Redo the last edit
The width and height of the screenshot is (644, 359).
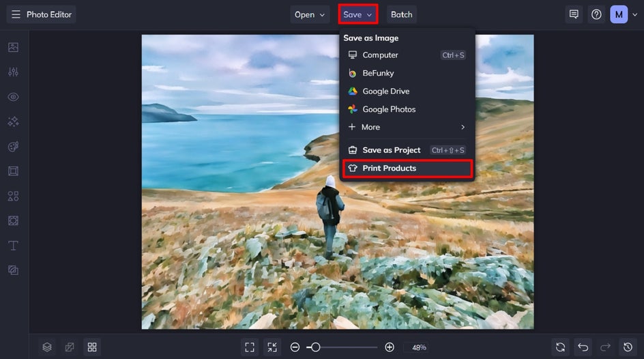pyautogui.click(x=605, y=347)
